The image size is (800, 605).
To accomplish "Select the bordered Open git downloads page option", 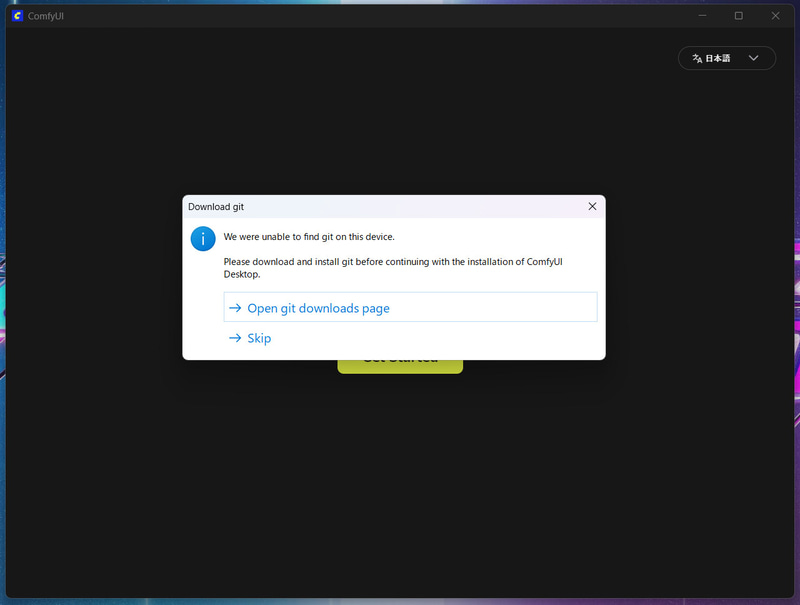I will 410,307.
